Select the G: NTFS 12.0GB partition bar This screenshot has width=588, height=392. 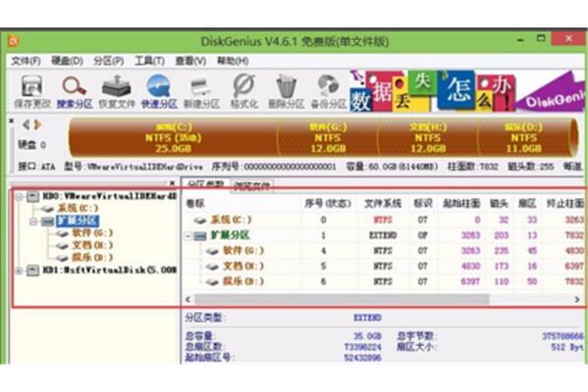coord(327,137)
